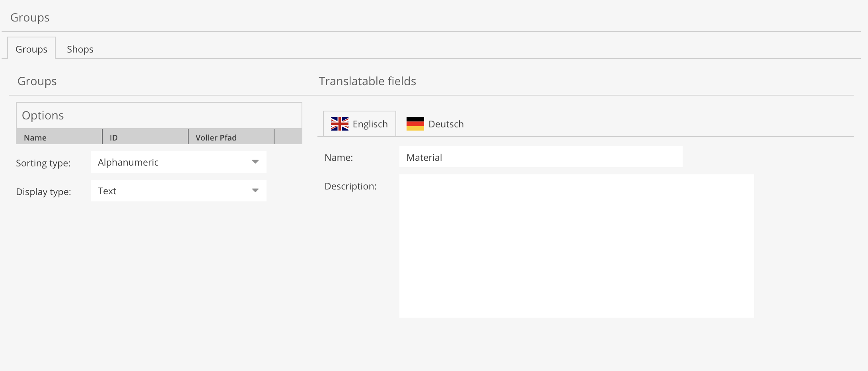The image size is (868, 371).
Task: Switch to the Deutsch language tab
Action: pos(446,124)
